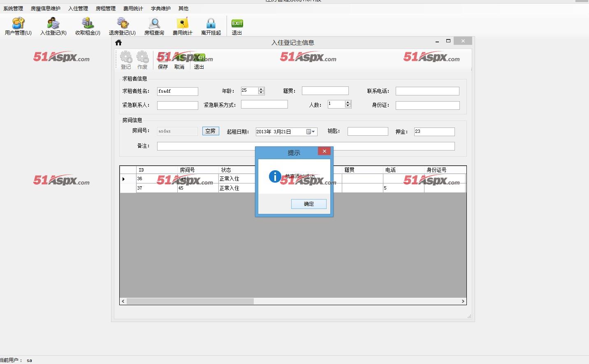Open the 其他 menu

[183, 8]
